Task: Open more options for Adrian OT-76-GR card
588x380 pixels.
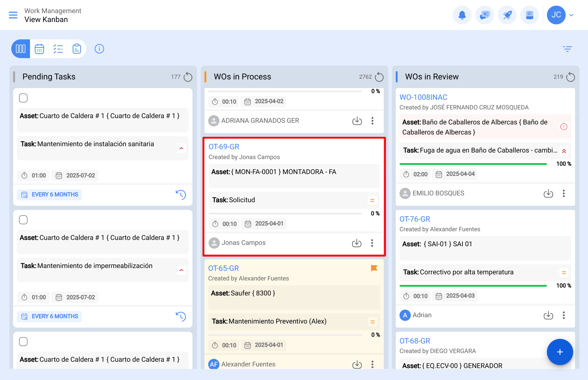Action: point(564,315)
